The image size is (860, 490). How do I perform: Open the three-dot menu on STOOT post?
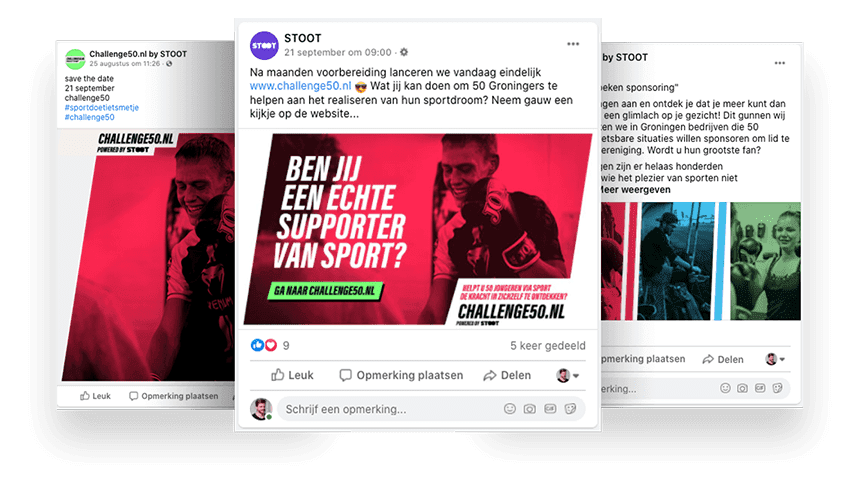[573, 44]
